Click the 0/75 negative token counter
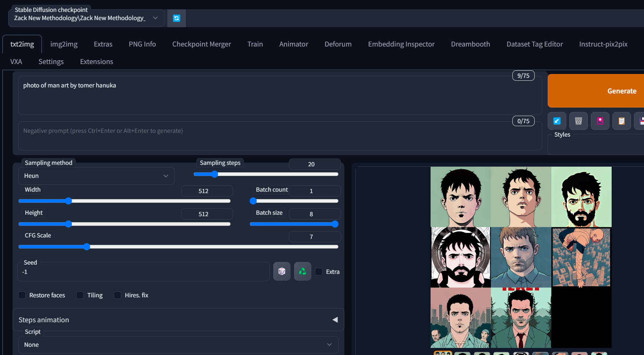The width and height of the screenshot is (644, 355). coord(523,121)
